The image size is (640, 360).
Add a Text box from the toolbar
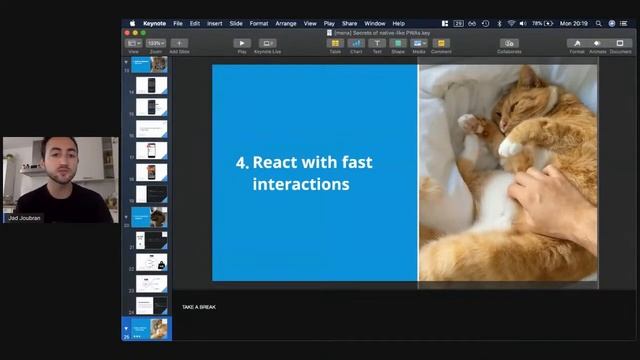[x=377, y=43]
